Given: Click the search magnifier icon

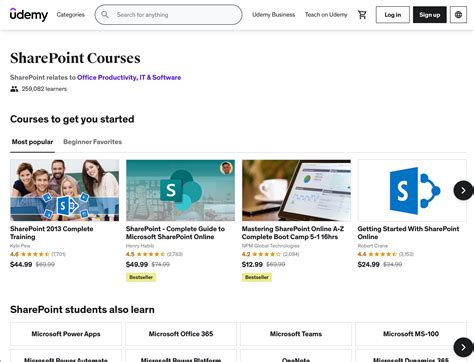Looking at the screenshot, I should (x=105, y=15).
